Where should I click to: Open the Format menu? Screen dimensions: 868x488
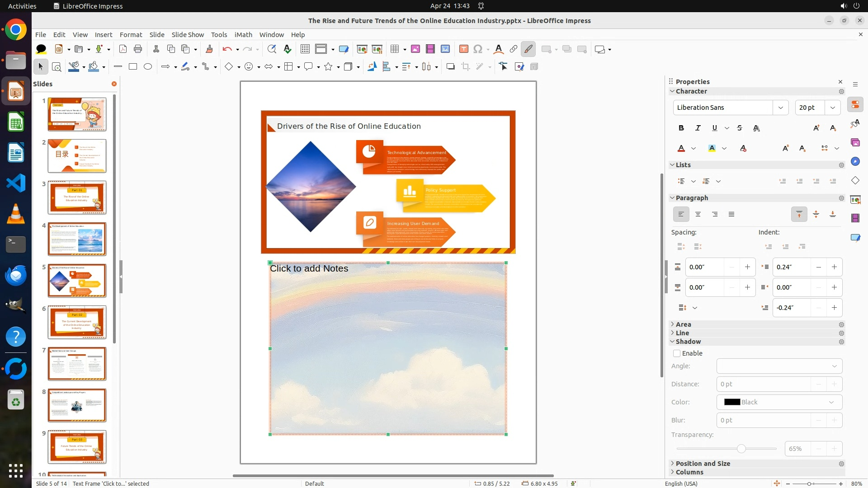click(131, 35)
